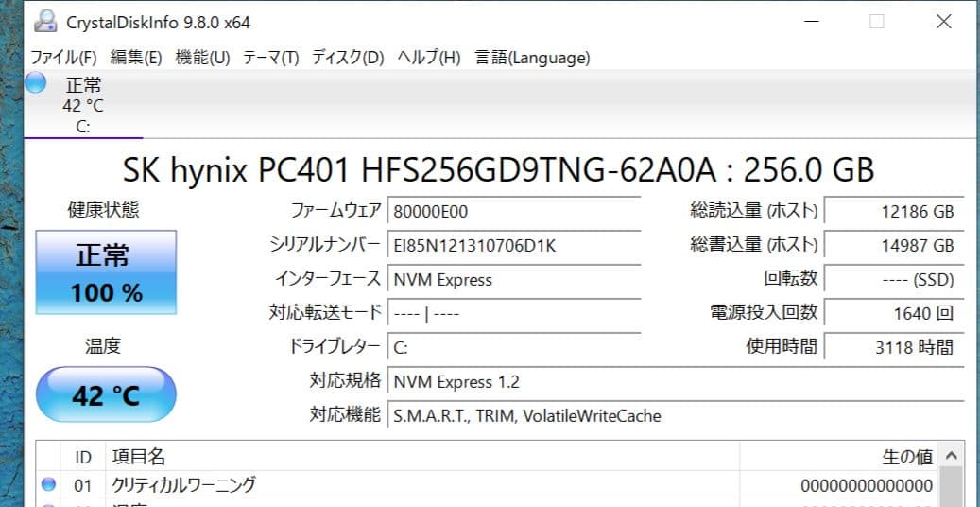The image size is (980, 507).
Task: Close the CrystalDiskInfo window
Action: (944, 21)
